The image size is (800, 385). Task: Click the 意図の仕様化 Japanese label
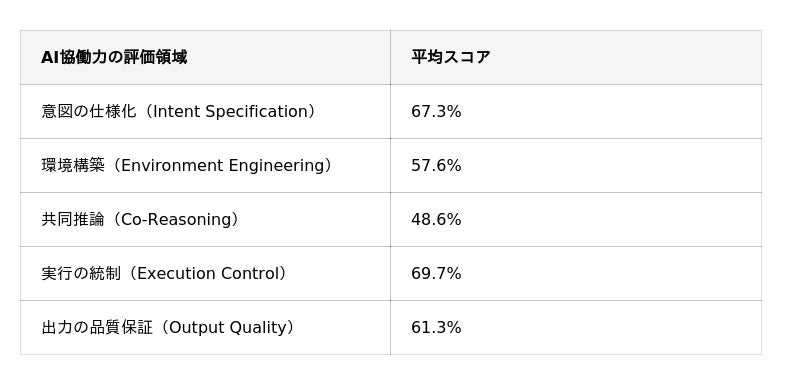(x=89, y=112)
